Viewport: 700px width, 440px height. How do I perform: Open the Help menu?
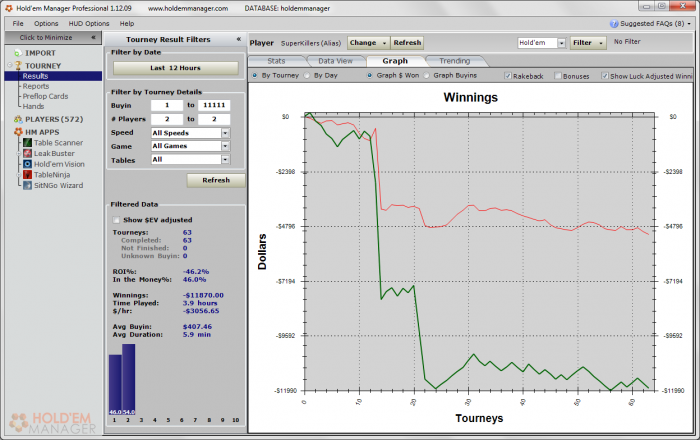pos(127,24)
